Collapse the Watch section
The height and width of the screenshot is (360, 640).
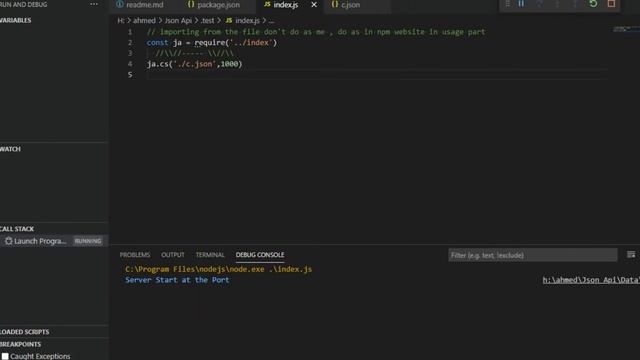click(x=10, y=149)
